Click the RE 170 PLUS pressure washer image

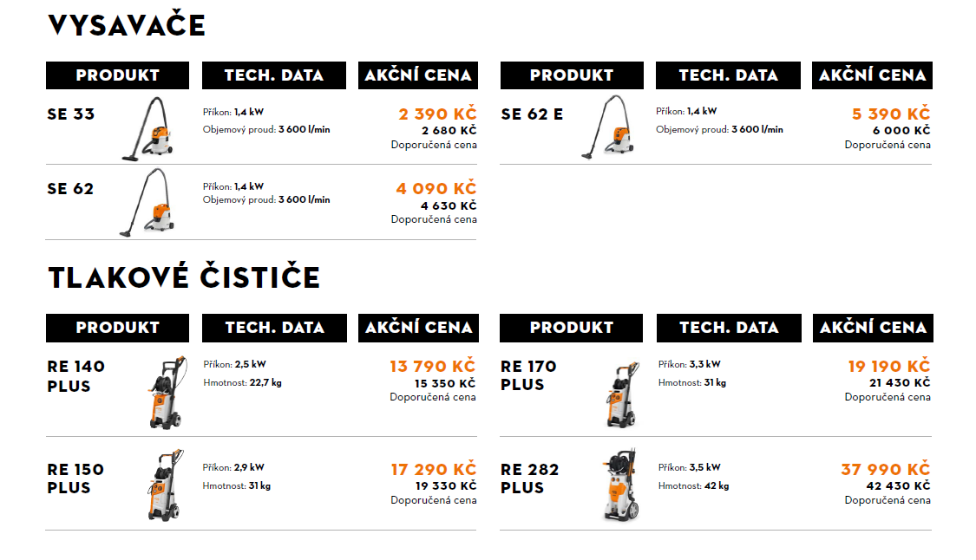tap(622, 394)
